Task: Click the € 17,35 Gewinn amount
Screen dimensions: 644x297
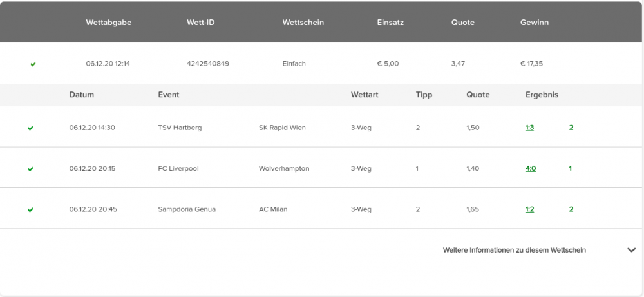Action: [x=531, y=64]
